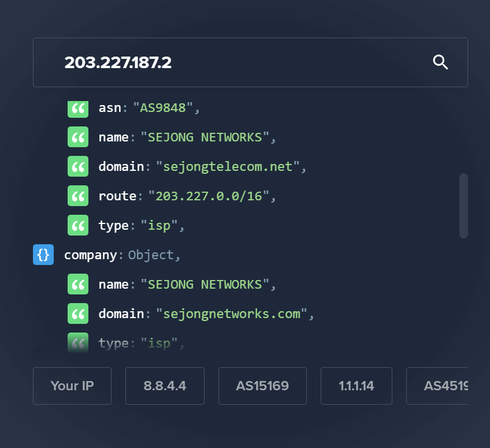The width and height of the screenshot is (490, 448).
Task: Click the string icon beside the route row
Action: (78, 196)
